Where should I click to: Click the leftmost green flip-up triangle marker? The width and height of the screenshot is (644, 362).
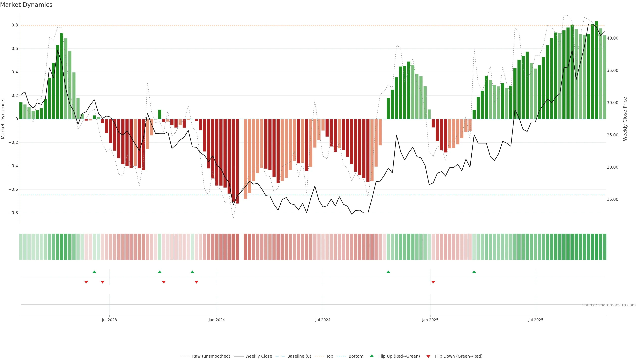(94, 272)
